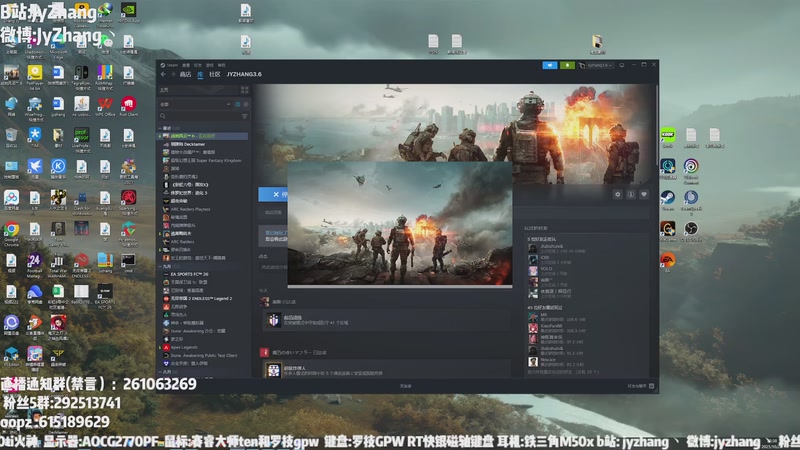Open the EA app desktop shortcut
The height and width of the screenshot is (450, 800).
pos(668,262)
